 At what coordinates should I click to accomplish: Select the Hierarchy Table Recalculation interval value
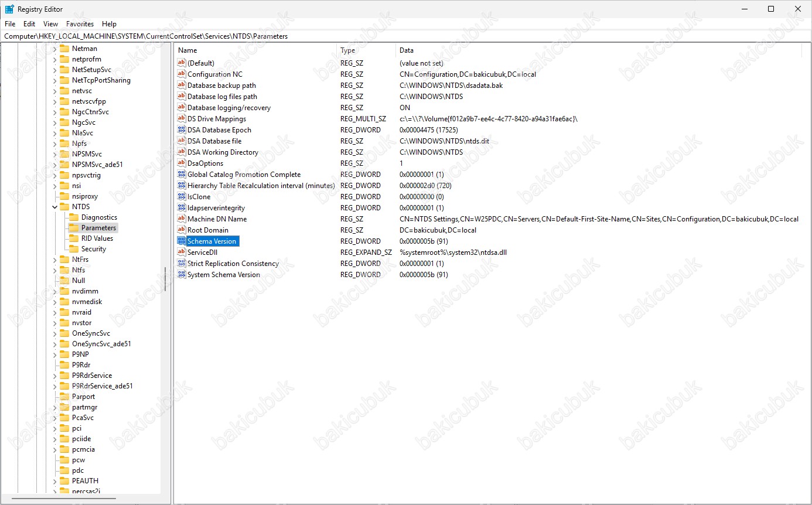point(261,186)
